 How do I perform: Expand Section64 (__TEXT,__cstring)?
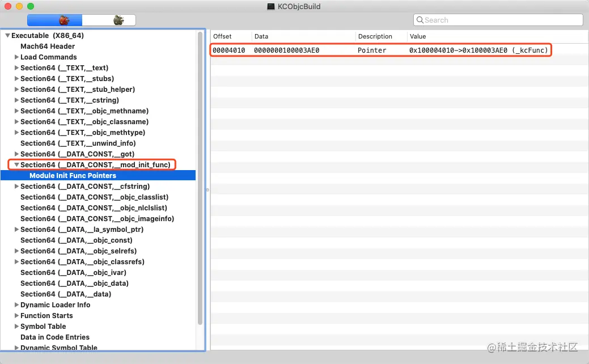[16, 100]
